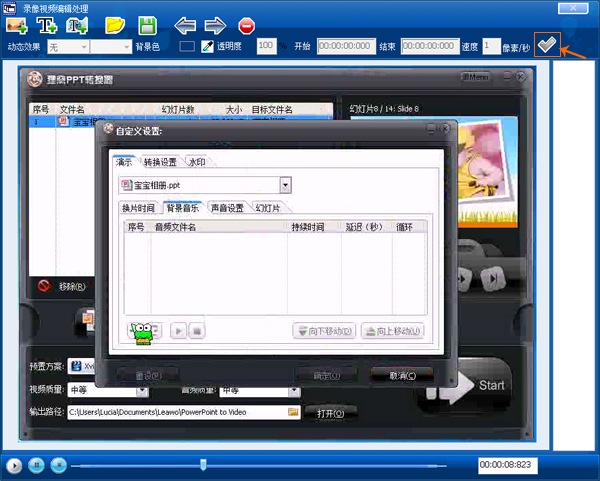Screen dimensions: 600x481
Task: Confirm with the checkmark icon
Action: [547, 45]
